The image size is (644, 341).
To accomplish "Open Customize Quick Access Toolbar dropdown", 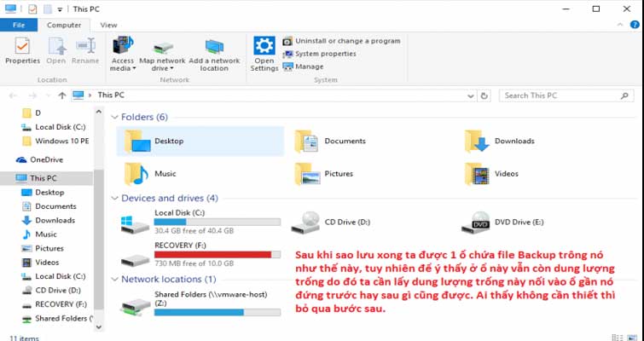I will tap(60, 9).
